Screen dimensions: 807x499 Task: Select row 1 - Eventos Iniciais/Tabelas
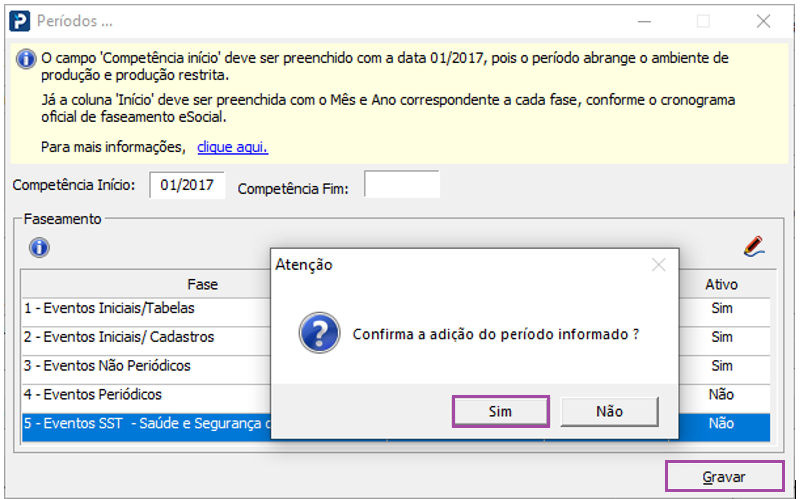(396, 308)
